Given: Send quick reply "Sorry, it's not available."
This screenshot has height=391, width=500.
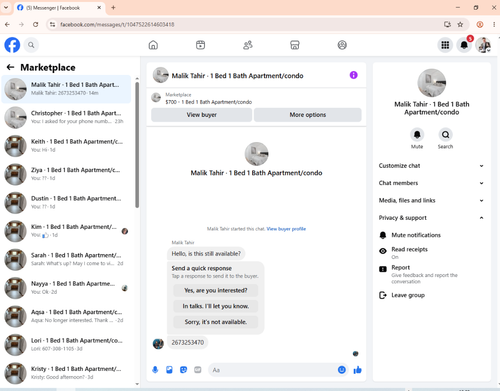Looking at the screenshot, I should point(216,322).
